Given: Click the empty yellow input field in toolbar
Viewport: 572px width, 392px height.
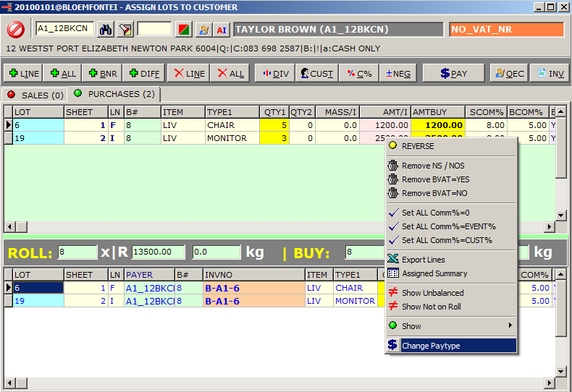Looking at the screenshot, I should (x=155, y=29).
